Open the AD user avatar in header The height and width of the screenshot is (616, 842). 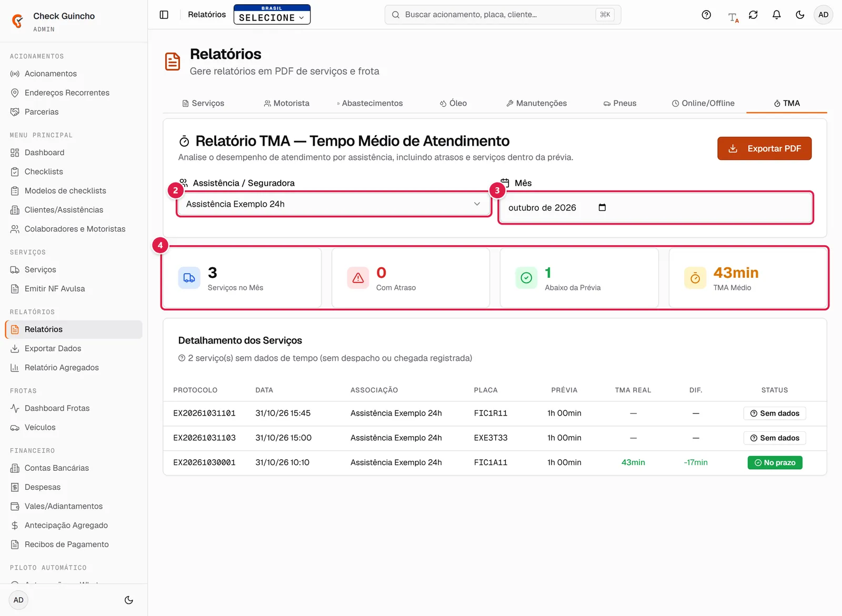pos(823,15)
